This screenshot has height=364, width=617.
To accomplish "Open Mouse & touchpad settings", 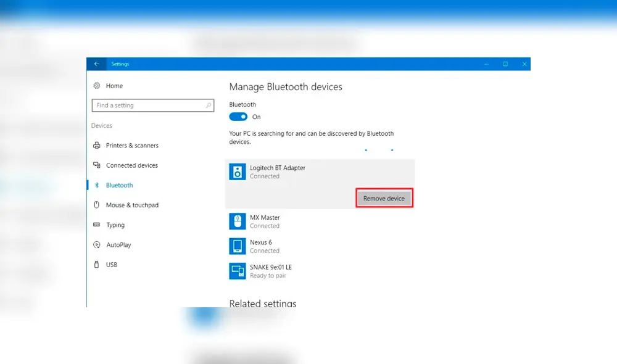I will (131, 205).
